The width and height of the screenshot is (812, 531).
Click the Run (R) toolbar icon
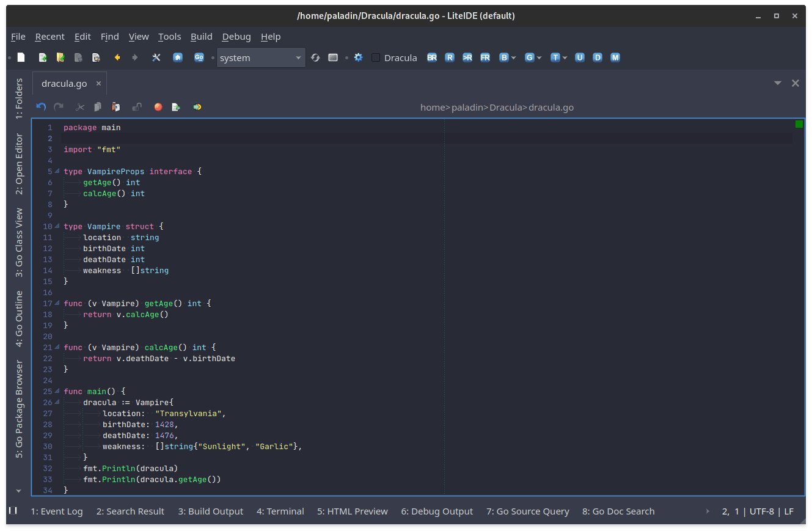click(450, 57)
